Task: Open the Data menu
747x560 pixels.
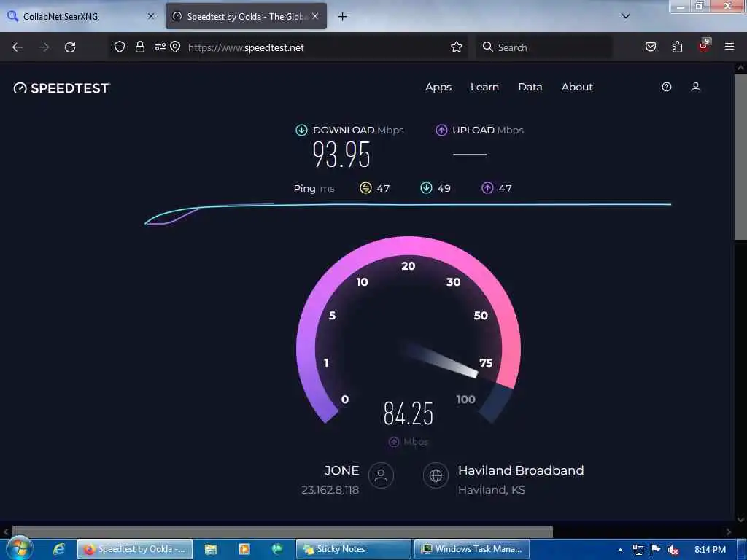Action: tap(530, 87)
